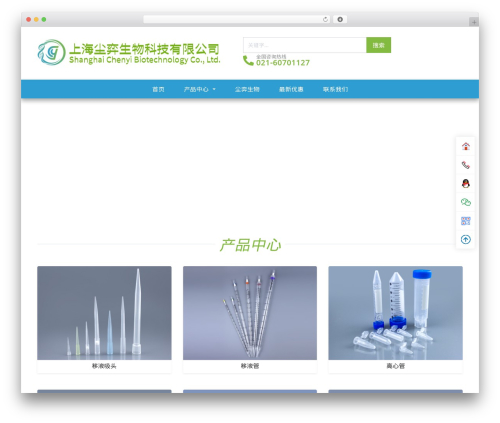Click the green phone hotline icon
The width and height of the screenshot is (500, 423).
[248, 60]
